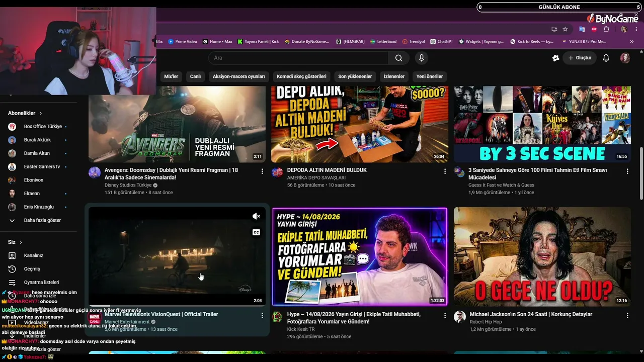Viewport: 644px width, 362px height.
Task: Open Chrome's three-dot menu
Action: (x=635, y=29)
